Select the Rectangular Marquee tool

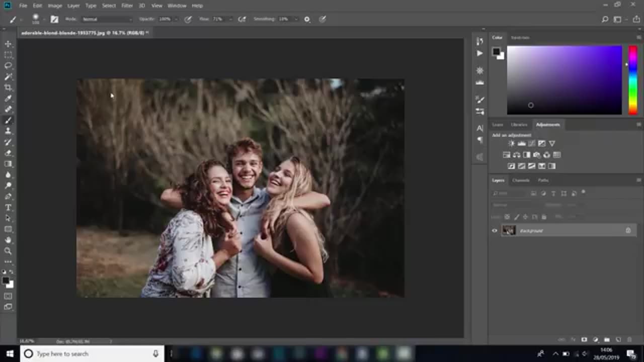click(8, 55)
